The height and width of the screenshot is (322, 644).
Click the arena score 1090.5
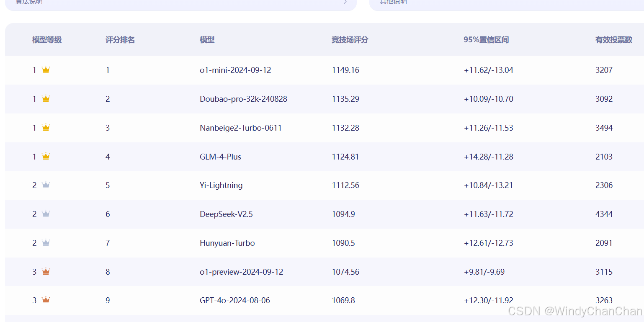tap(343, 243)
